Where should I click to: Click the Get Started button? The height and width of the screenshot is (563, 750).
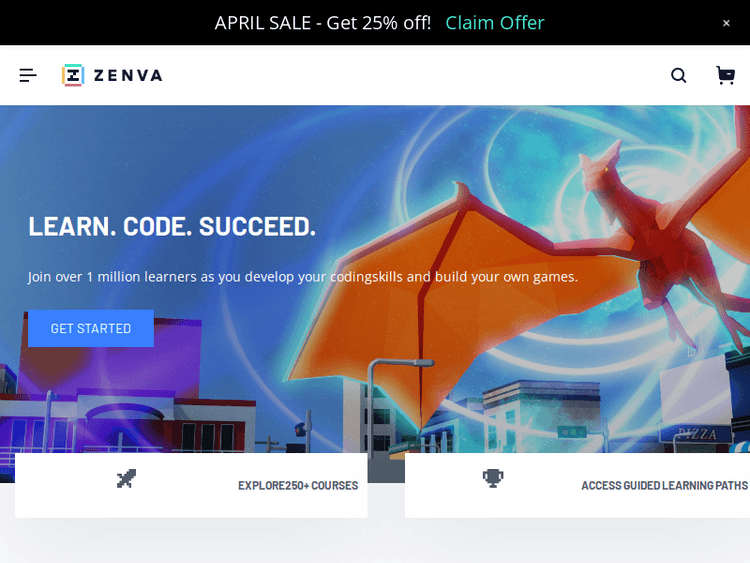pyautogui.click(x=91, y=328)
